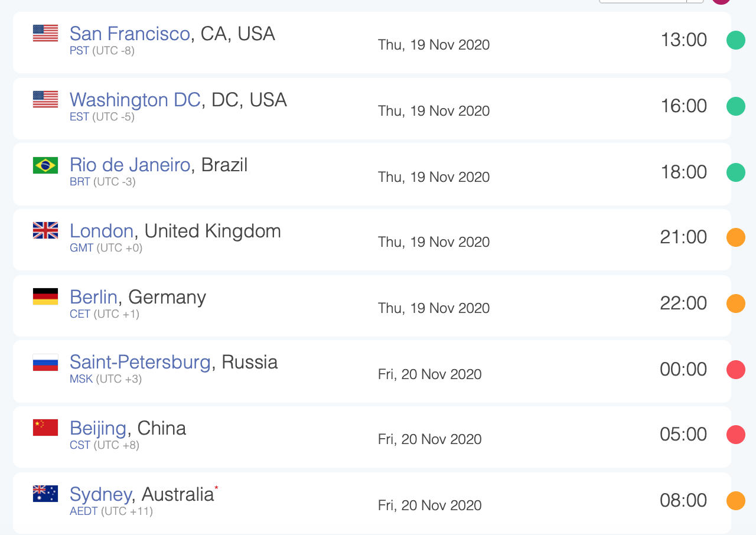Open the Rio de Janeiro link
Screen dimensions: 756x535
point(130,165)
